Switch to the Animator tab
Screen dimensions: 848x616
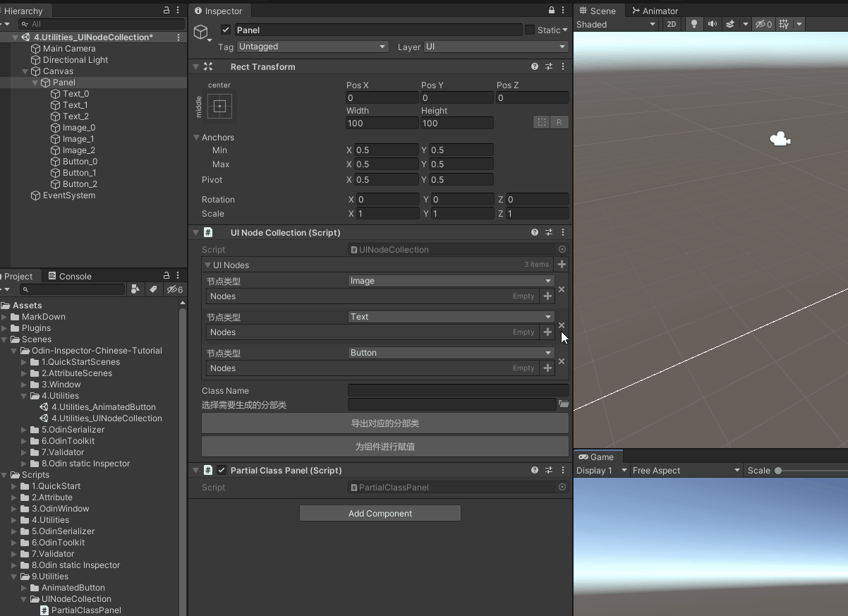[x=655, y=11]
